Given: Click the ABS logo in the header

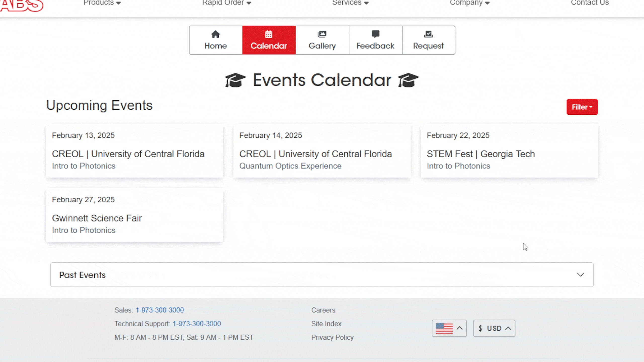Looking at the screenshot, I should pos(21,6).
